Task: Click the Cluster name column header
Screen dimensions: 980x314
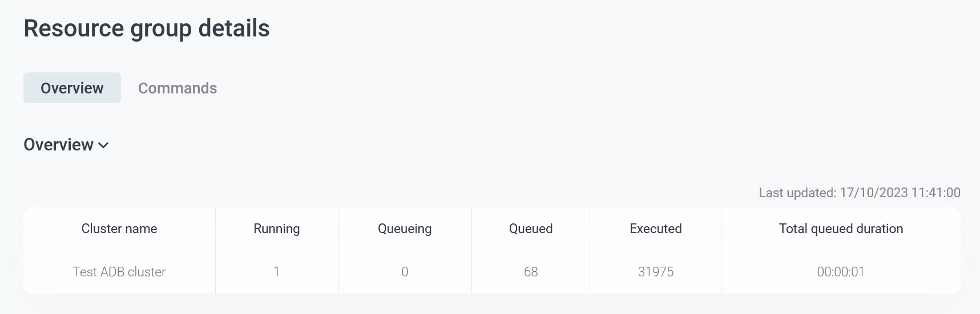Action: click(x=119, y=229)
